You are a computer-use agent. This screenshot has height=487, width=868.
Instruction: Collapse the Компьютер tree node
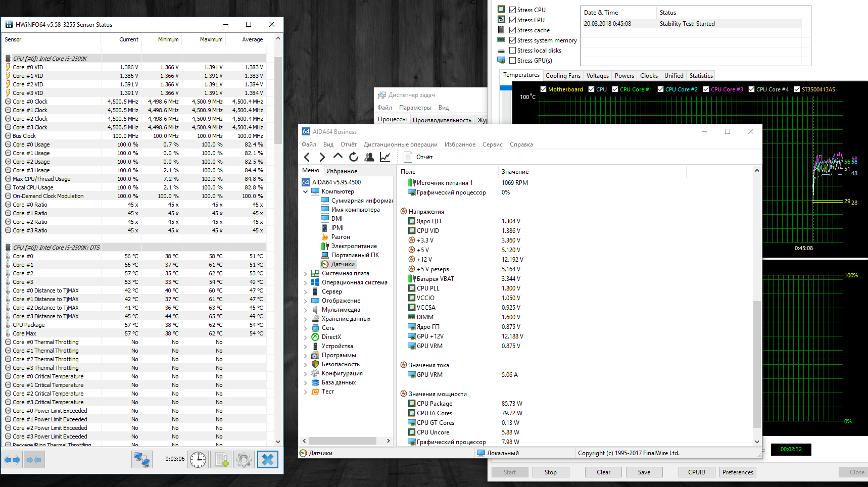click(305, 191)
